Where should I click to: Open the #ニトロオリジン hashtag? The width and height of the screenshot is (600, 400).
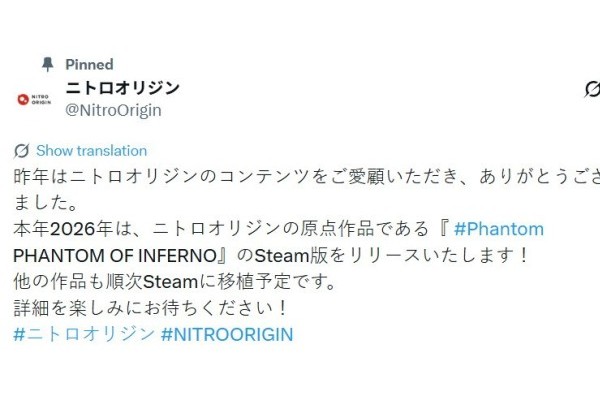pyautogui.click(x=83, y=334)
